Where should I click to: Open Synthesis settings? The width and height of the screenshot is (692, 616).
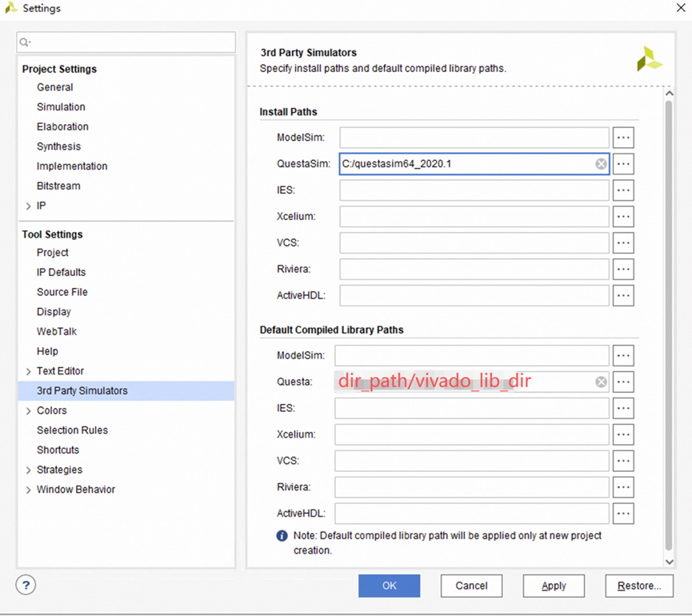point(58,146)
